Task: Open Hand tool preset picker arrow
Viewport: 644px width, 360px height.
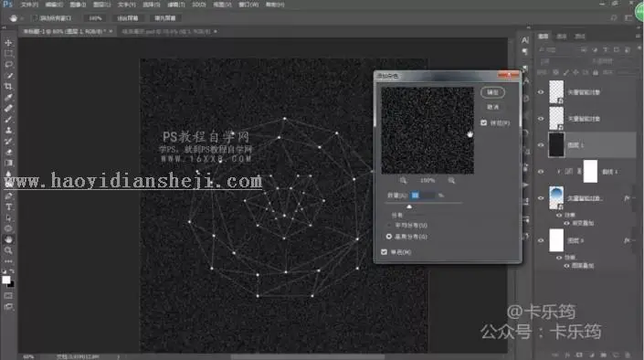Action: [21, 18]
